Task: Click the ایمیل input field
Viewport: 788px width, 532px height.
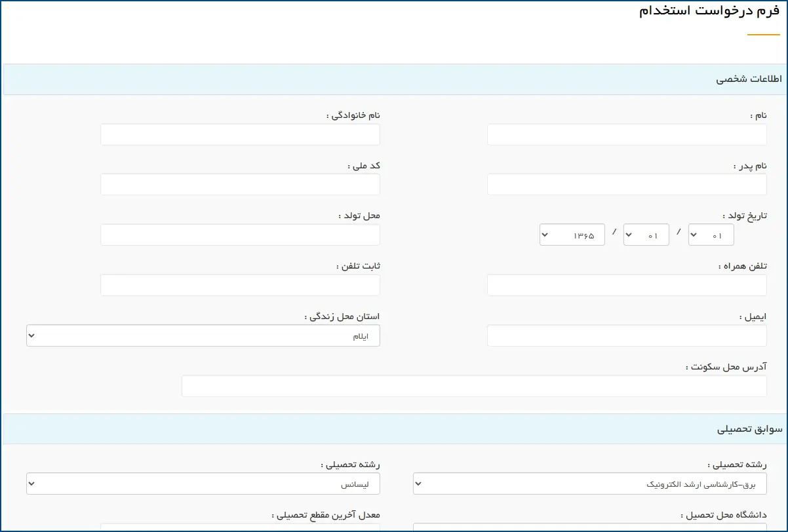Action: click(x=627, y=335)
